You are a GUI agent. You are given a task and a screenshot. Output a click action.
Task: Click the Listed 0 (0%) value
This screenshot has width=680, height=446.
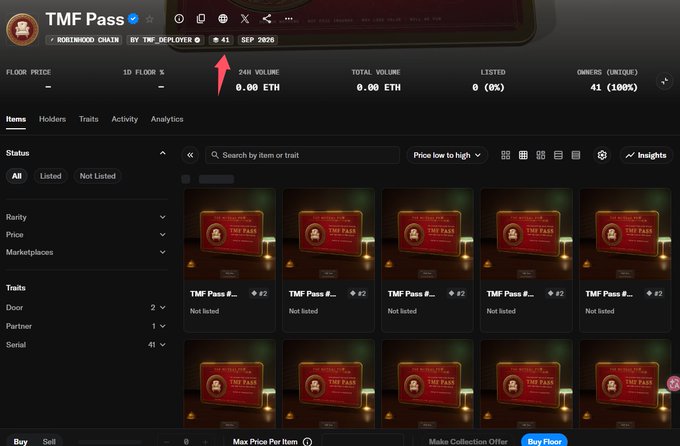(x=488, y=87)
